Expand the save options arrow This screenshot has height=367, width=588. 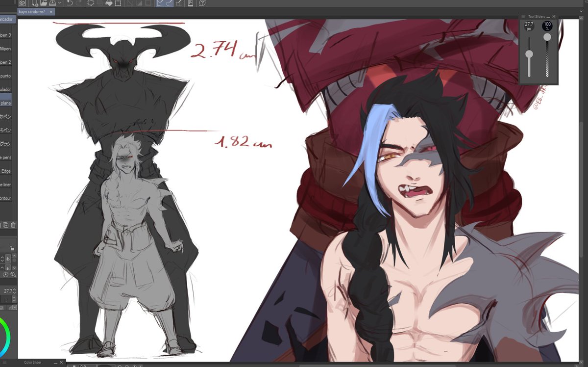coord(60,3)
